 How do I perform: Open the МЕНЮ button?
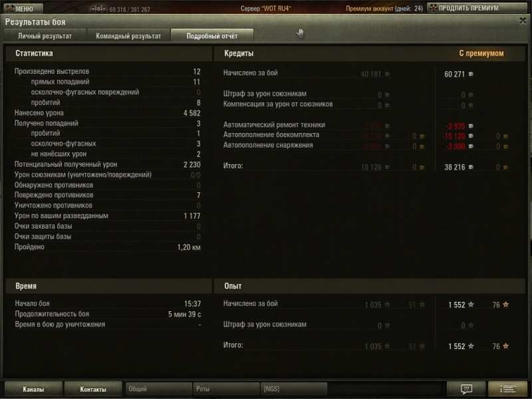tap(23, 9)
